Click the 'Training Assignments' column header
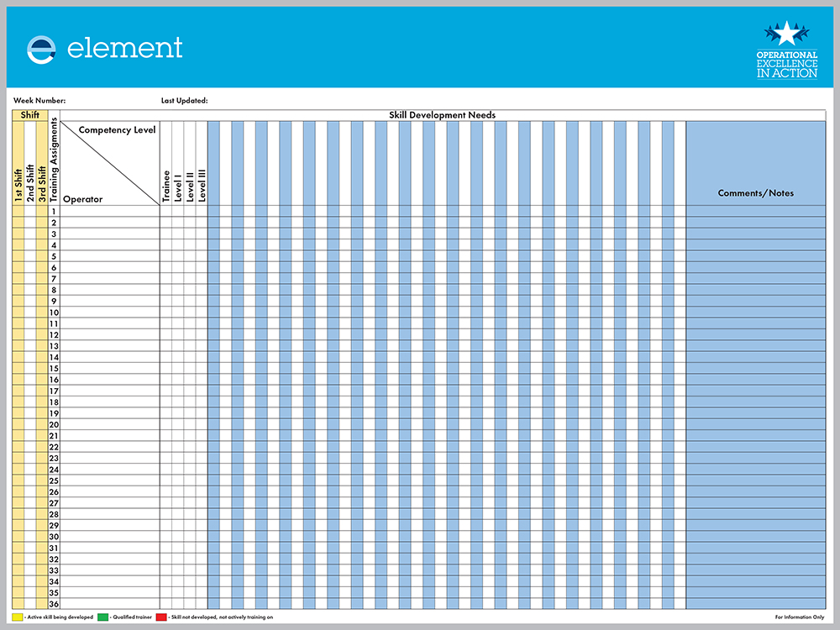840x630 pixels. [54, 160]
